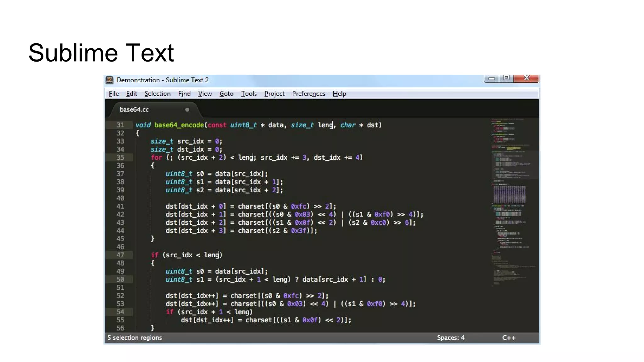Open the Preferences menu
Screen dimensions: 644x362
[x=308, y=94]
